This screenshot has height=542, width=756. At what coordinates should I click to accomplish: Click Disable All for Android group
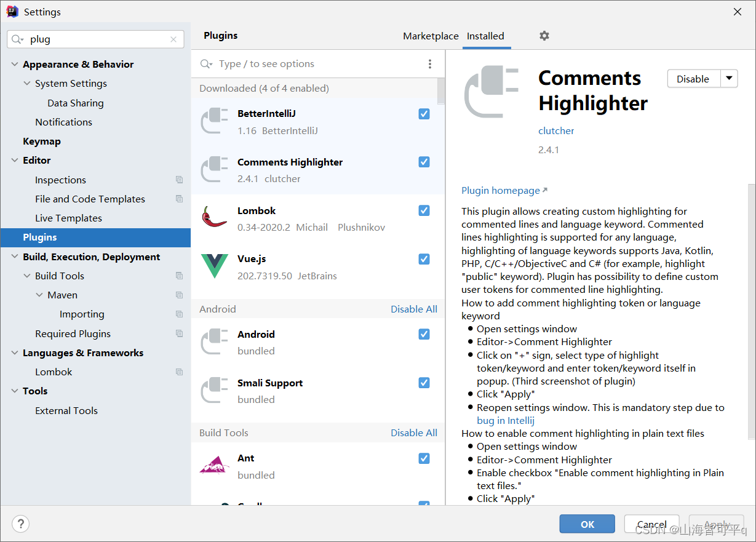pos(414,309)
